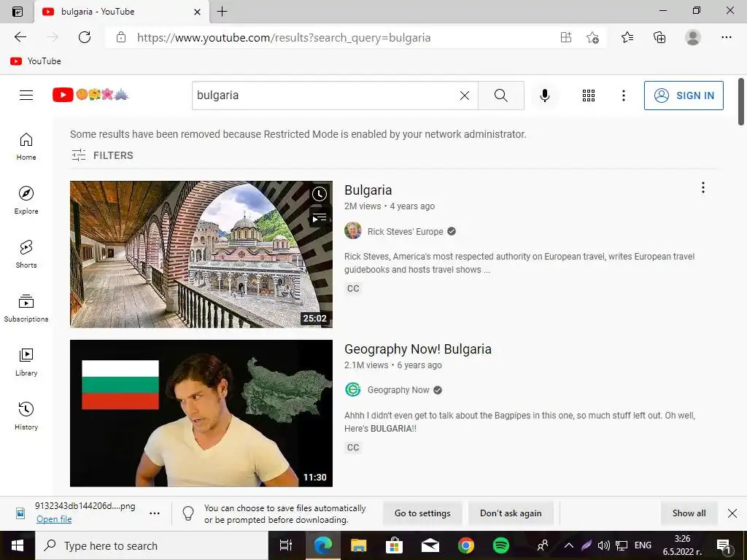Open a new browser tab

pyautogui.click(x=222, y=12)
